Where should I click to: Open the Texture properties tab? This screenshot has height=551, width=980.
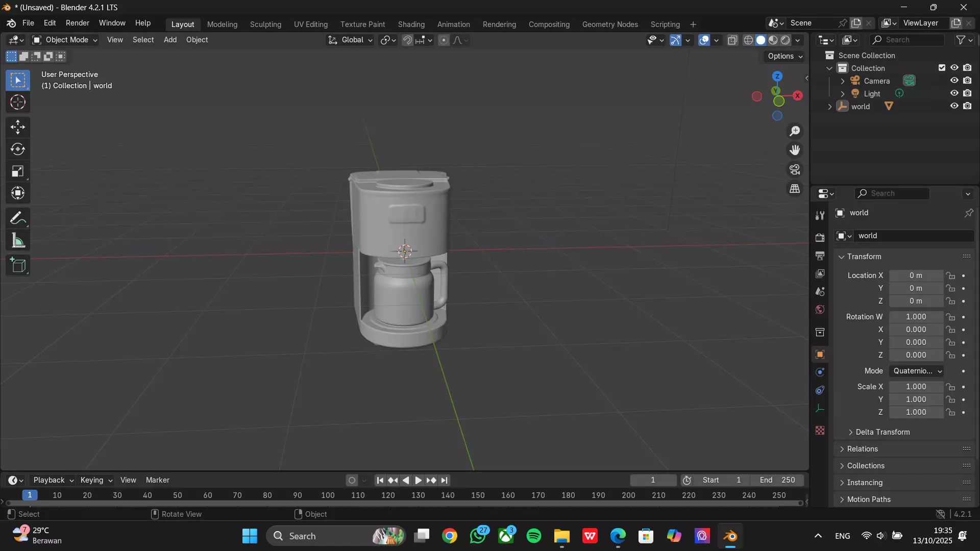[x=820, y=431]
